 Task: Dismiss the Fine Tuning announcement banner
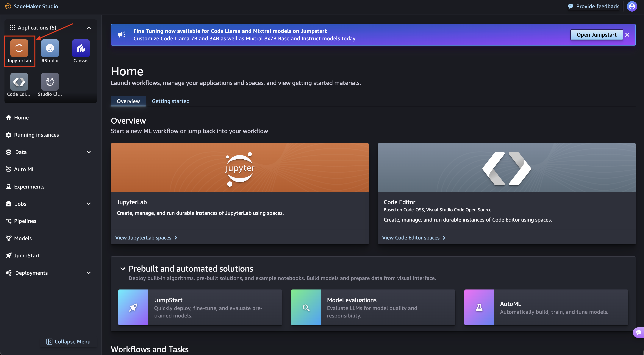coord(627,35)
